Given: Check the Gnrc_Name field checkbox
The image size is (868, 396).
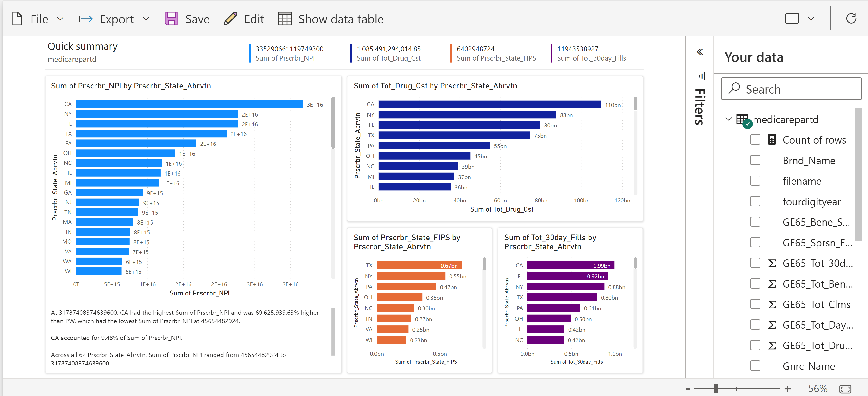Looking at the screenshot, I should point(755,366).
